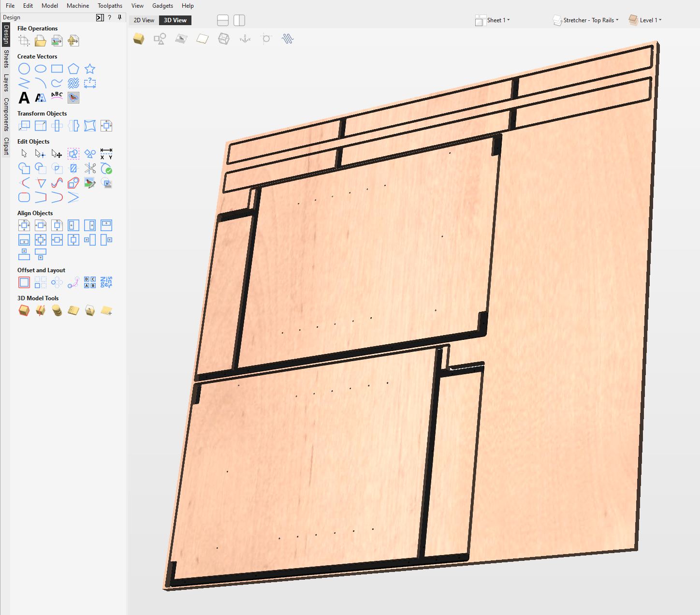Open an existing file folder icon

click(x=41, y=41)
